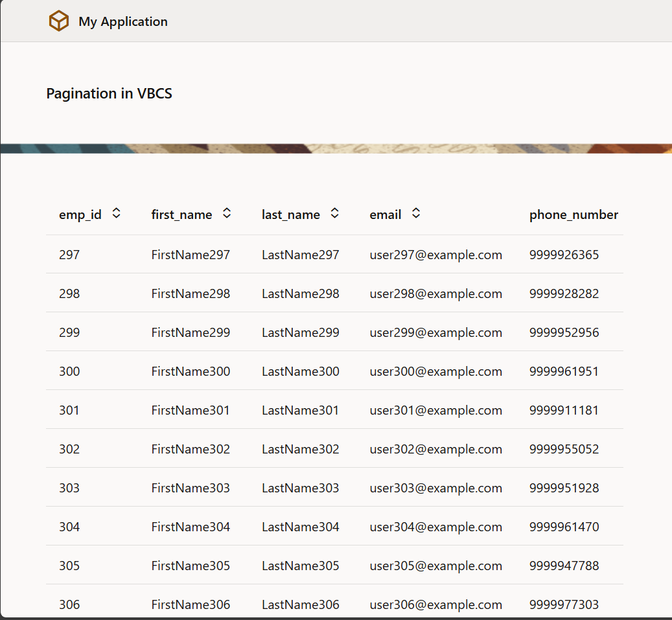Sort table by emp_id column icon
Viewport: 672px width, 620px height.
point(116,213)
